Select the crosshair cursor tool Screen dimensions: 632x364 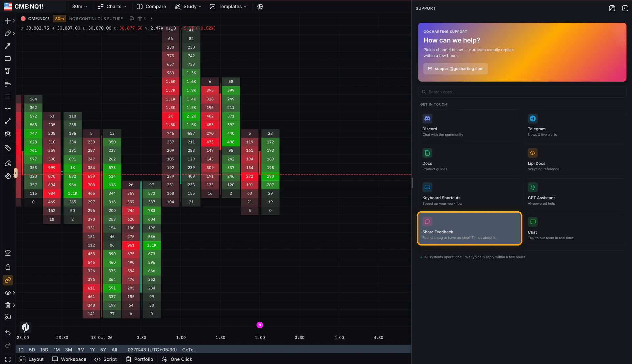click(8, 21)
